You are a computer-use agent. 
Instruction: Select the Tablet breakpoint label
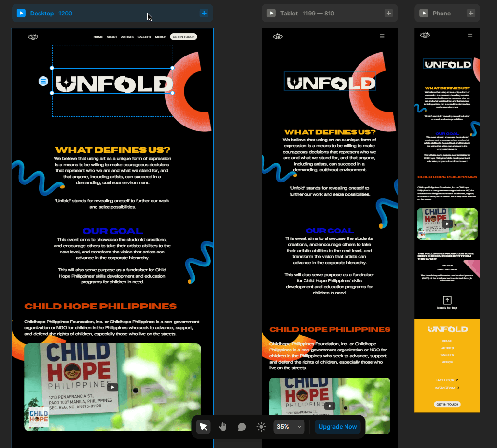pos(289,14)
